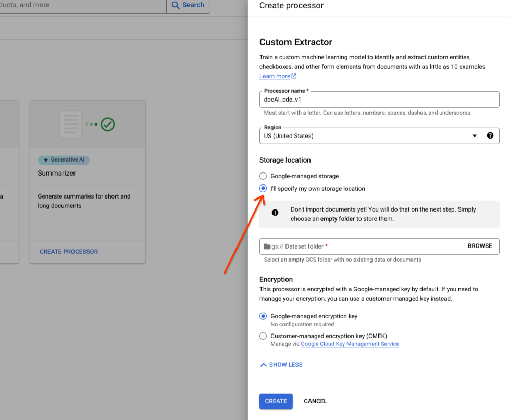Click the external link icon beside Learn more
509x420 pixels.
[x=294, y=76]
